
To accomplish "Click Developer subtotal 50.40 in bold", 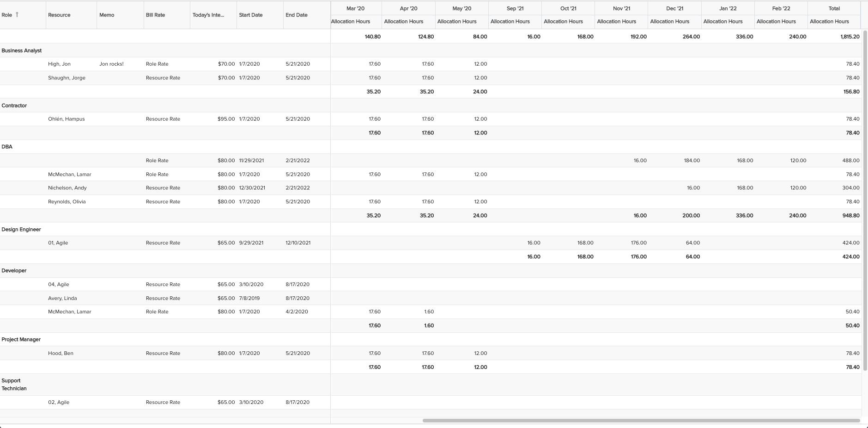I will (x=852, y=325).
